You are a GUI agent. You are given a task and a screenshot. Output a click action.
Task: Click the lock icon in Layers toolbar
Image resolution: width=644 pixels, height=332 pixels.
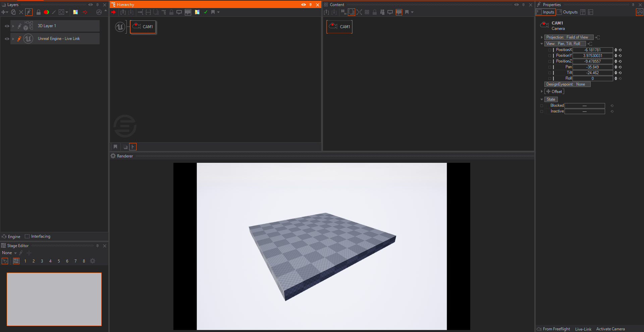click(x=39, y=12)
